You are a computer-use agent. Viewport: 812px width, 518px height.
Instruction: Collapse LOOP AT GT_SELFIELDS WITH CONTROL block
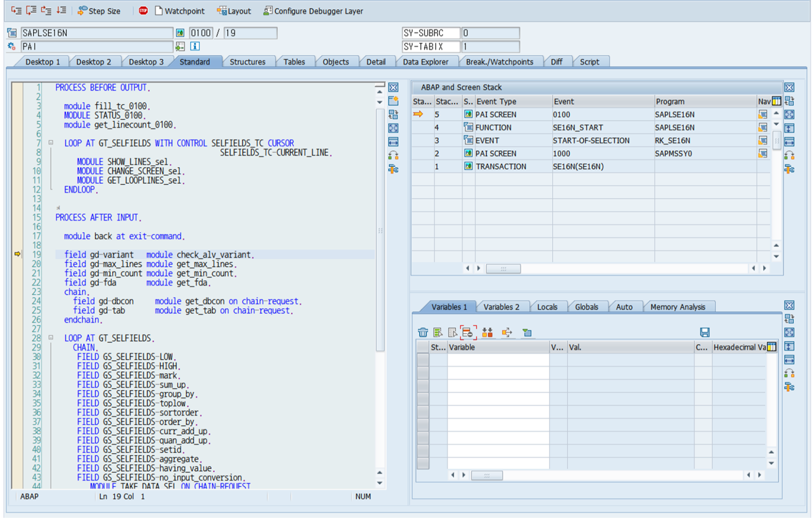point(51,143)
